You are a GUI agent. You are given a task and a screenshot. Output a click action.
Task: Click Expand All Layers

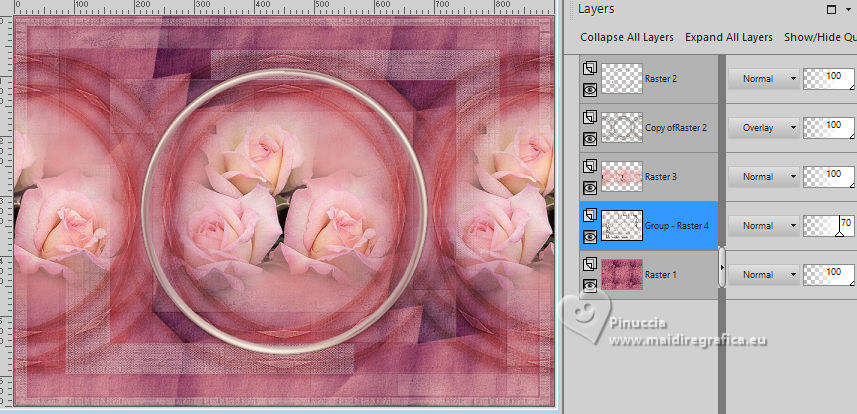pos(729,37)
